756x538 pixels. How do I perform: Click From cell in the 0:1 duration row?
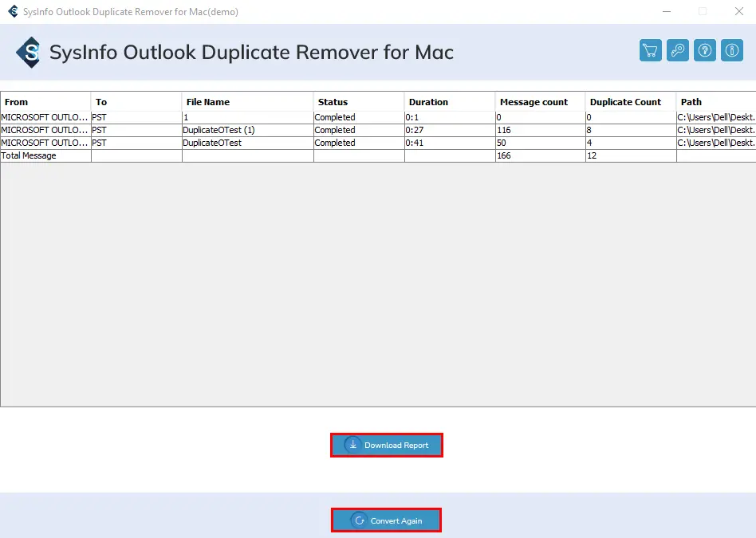coord(45,117)
